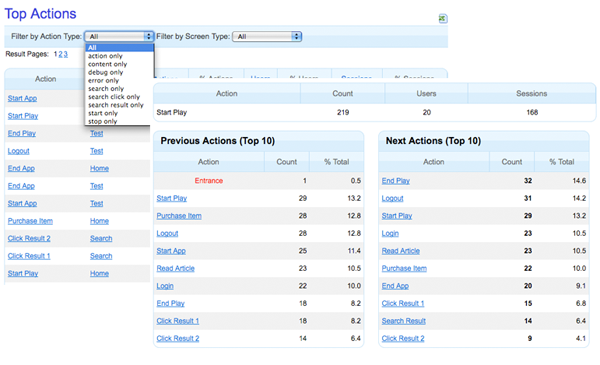This screenshot has height=365, width=600.
Task: Go to result page 3
Action: [66, 54]
